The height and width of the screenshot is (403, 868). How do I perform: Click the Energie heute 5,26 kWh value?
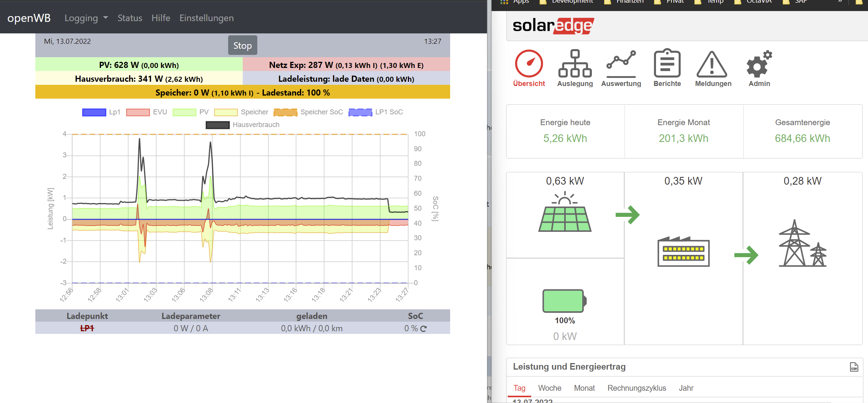(x=565, y=138)
